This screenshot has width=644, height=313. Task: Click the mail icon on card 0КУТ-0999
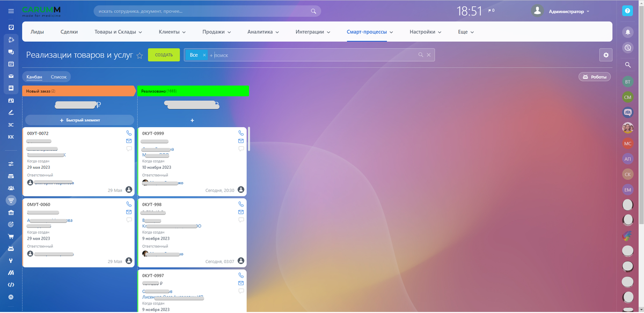coord(241,141)
